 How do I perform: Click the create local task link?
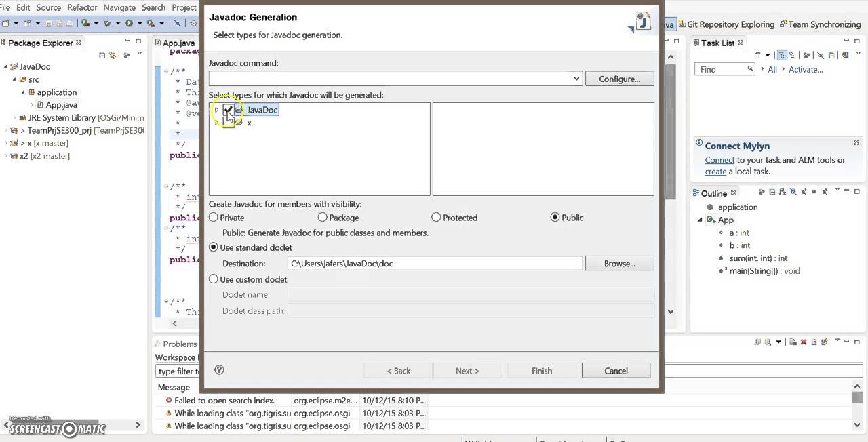pos(715,172)
